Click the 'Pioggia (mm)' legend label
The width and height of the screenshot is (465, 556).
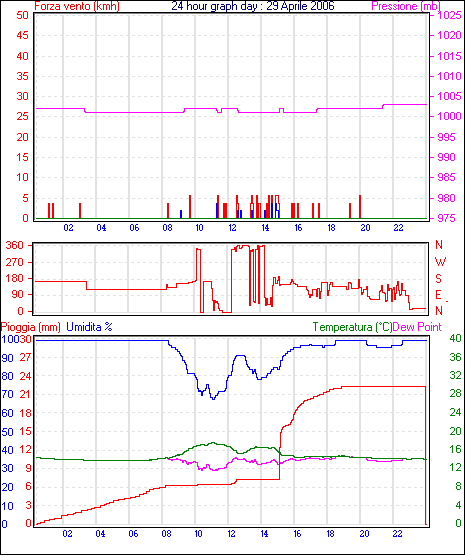(31, 327)
